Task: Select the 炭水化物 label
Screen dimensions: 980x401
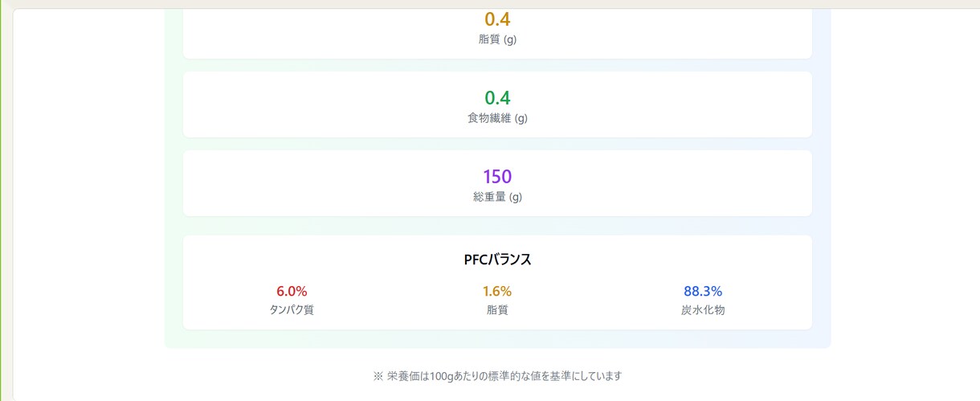Action: [x=703, y=309]
